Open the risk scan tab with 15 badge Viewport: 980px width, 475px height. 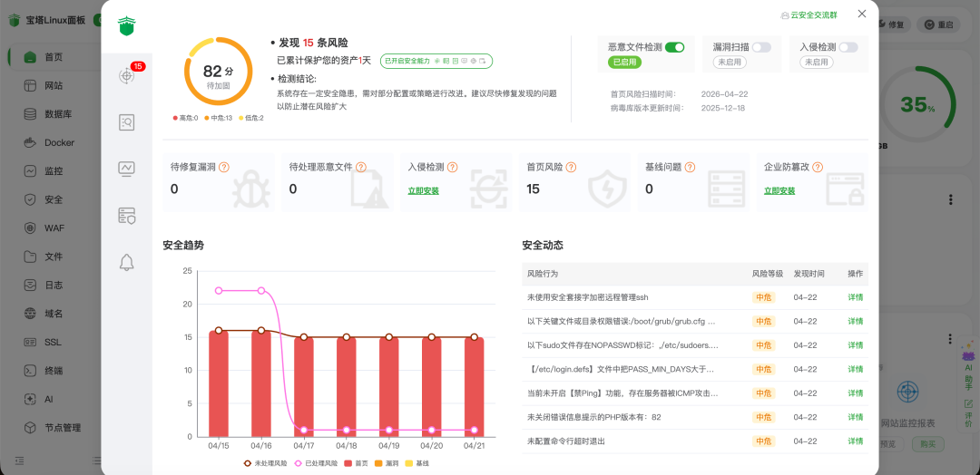127,76
